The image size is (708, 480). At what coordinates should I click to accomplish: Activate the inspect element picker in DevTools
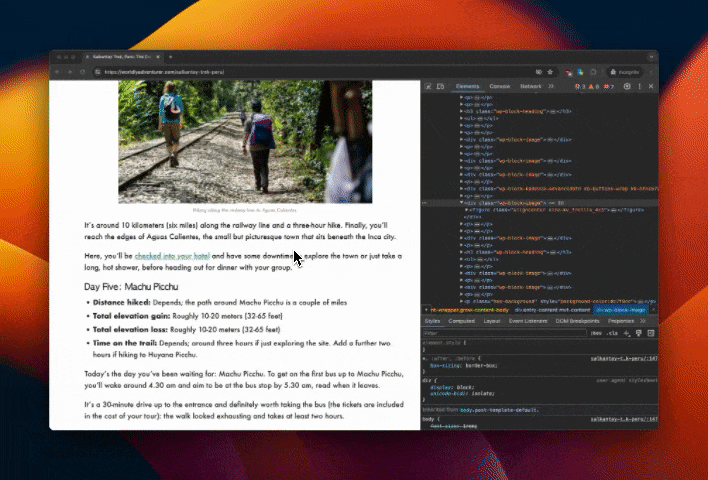click(428, 86)
